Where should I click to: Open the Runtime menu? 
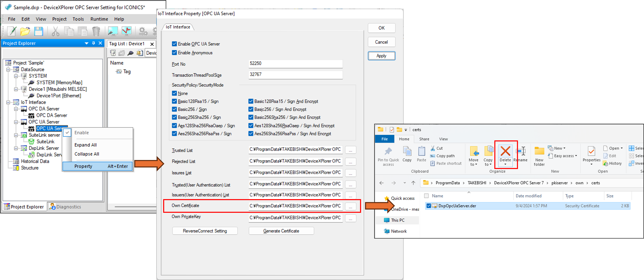[x=99, y=19]
